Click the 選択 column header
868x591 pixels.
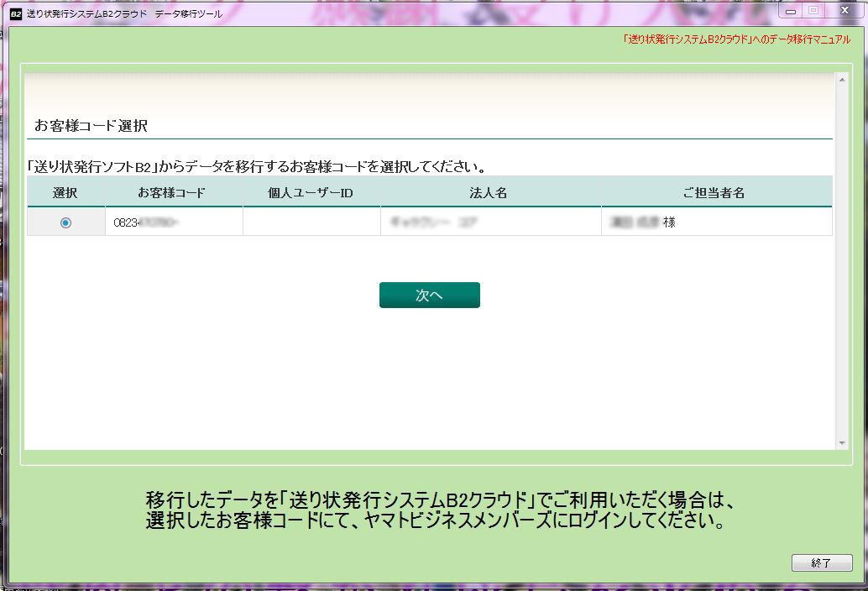click(65, 192)
